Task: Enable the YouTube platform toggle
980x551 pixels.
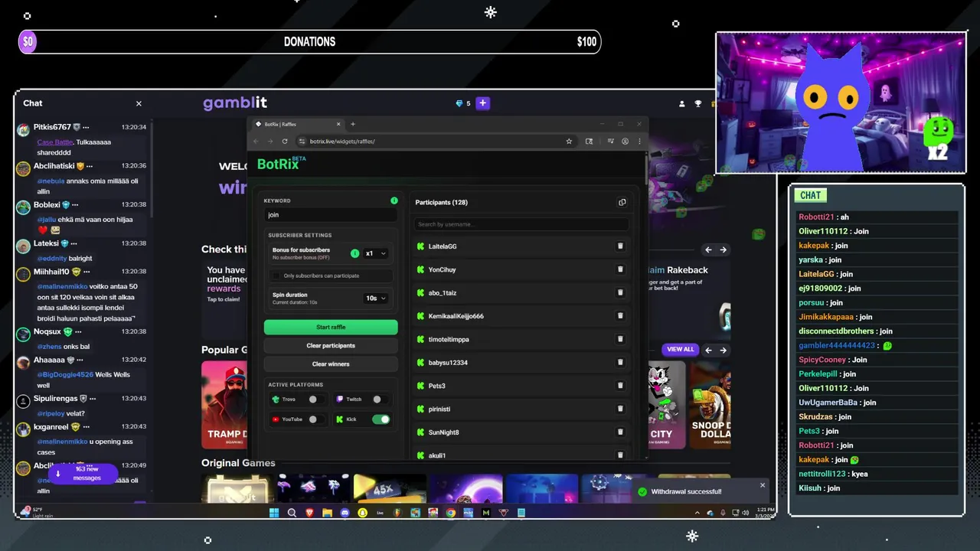Action: click(315, 419)
